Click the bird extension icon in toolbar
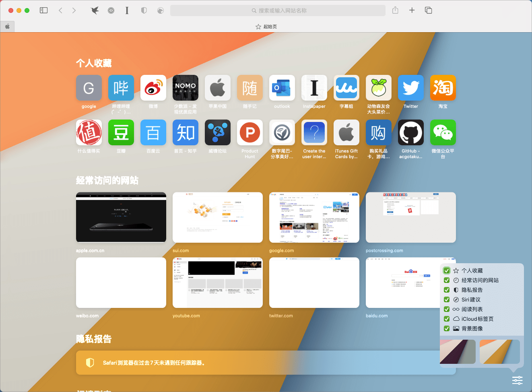Screen dimensions: 532x392 tap(95, 10)
